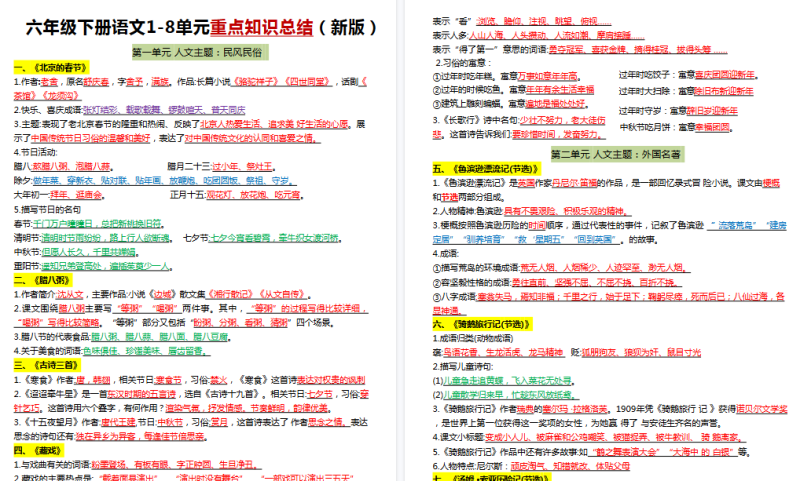The image size is (800, 481).
Task: Click the yellow heading '四、《藏戏》'
Action: click(38, 450)
